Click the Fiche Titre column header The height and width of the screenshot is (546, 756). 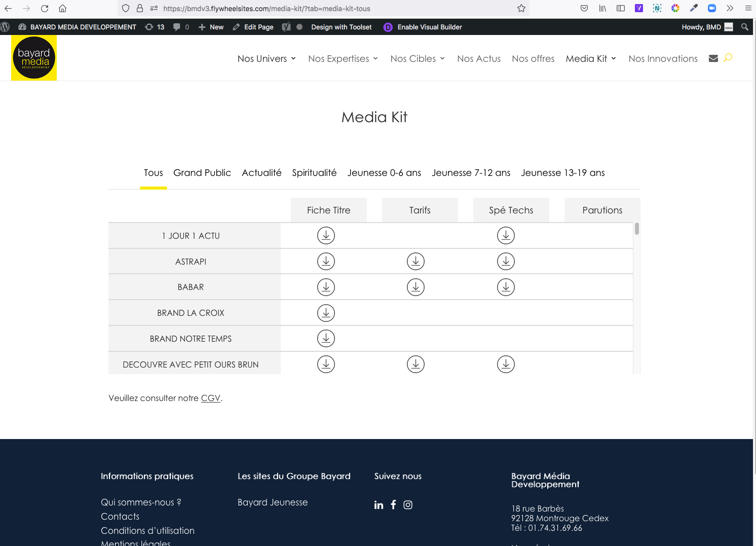tap(329, 210)
